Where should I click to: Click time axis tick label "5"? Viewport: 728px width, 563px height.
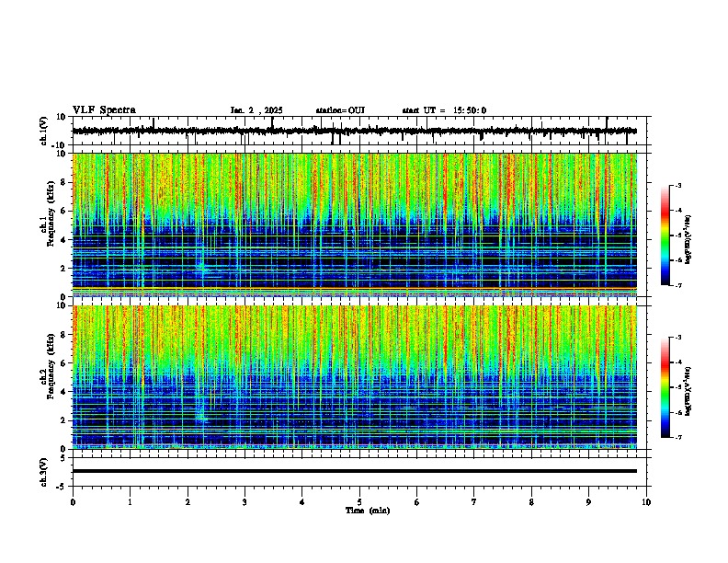pos(359,502)
